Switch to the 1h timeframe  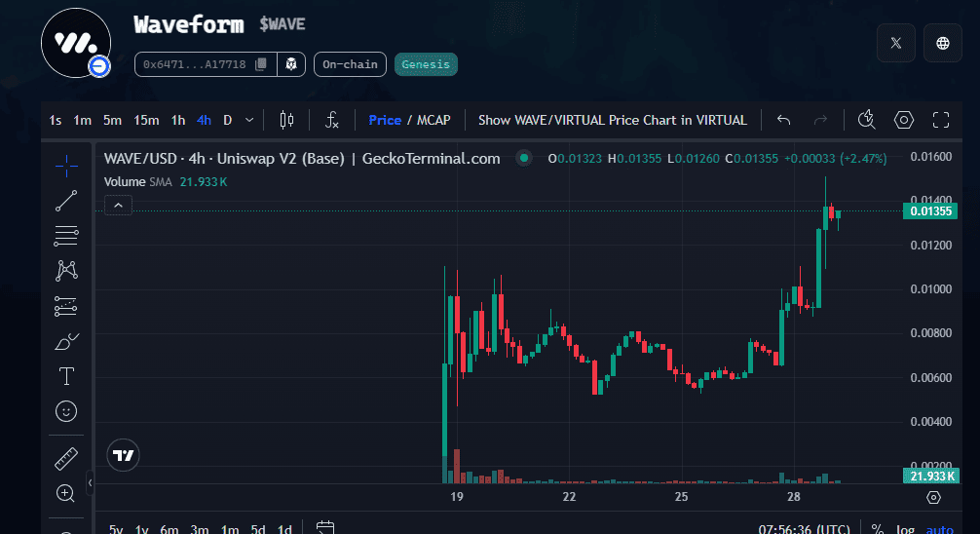(178, 120)
